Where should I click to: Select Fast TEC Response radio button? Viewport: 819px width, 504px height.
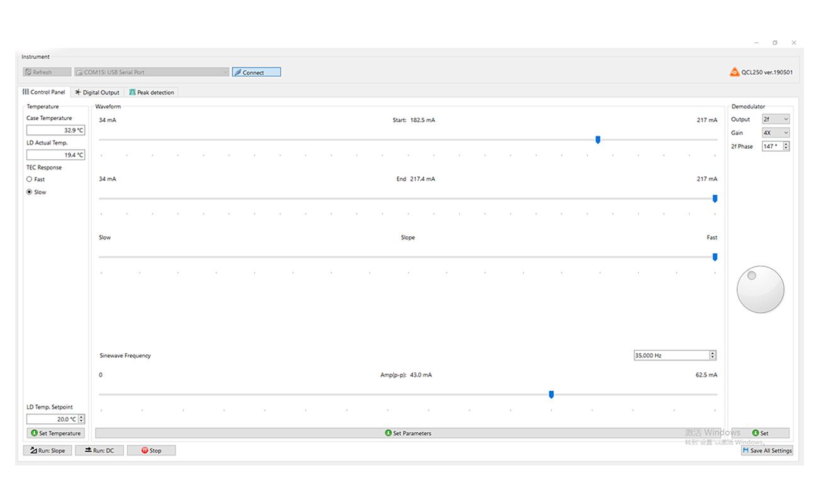(x=30, y=180)
